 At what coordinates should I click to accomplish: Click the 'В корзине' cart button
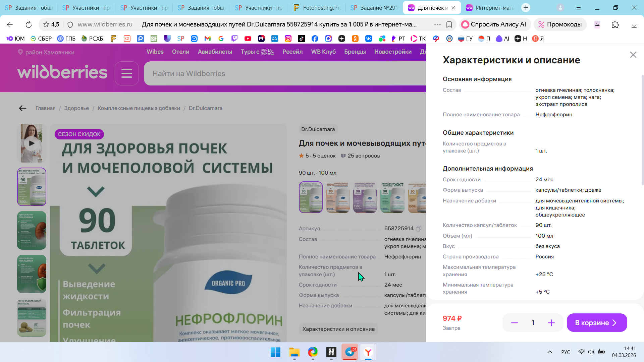596,323
